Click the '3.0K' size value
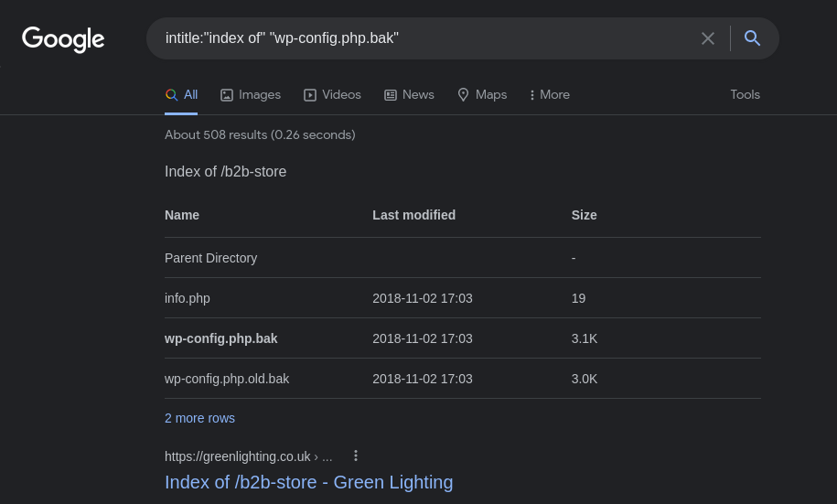This screenshot has height=504, width=837. 584,379
